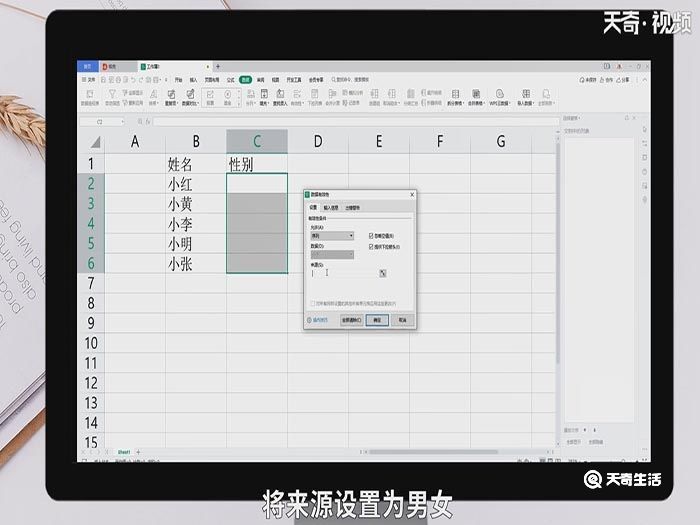Viewport: 700px width, 525px height.
Task: Click the Group icon in ribbon
Action: (374, 93)
